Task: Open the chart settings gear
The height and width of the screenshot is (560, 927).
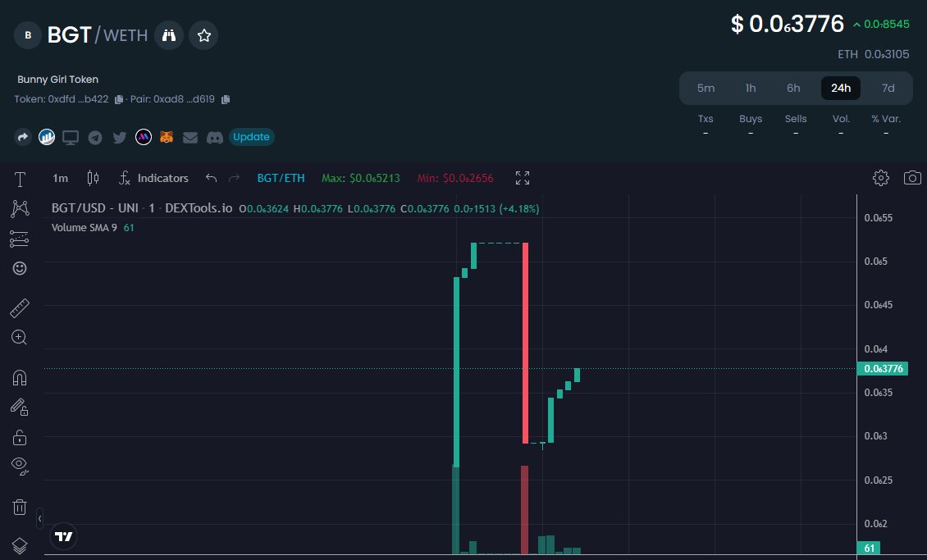Action: 880,178
